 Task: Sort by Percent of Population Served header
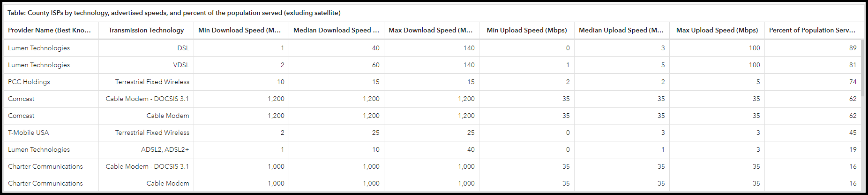click(813, 30)
